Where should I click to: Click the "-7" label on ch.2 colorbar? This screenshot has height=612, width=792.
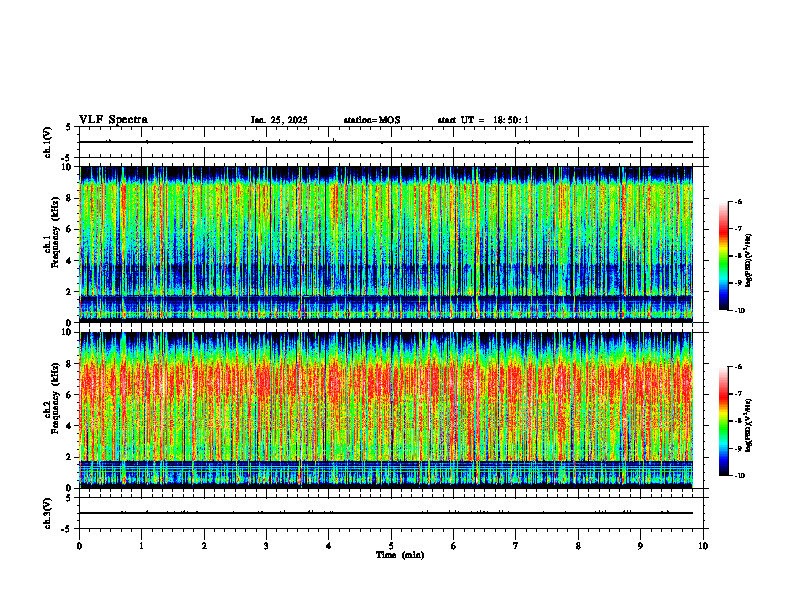[738, 394]
